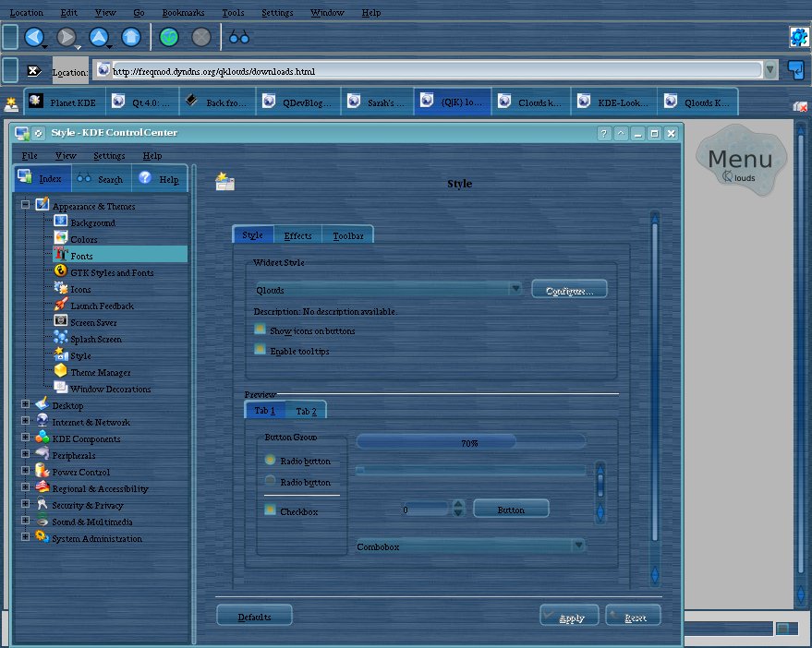The height and width of the screenshot is (648, 812).
Task: Click the Defaults button
Action: (254, 616)
